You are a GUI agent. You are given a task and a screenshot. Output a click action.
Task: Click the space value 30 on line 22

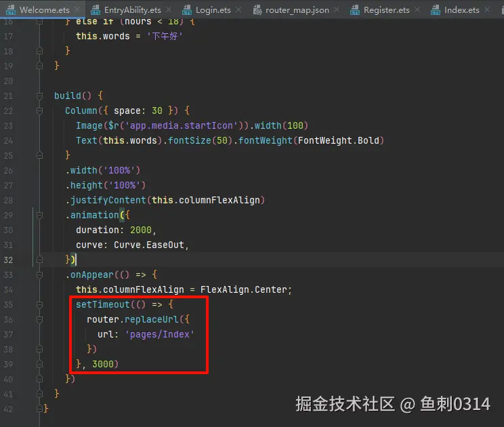click(x=157, y=110)
